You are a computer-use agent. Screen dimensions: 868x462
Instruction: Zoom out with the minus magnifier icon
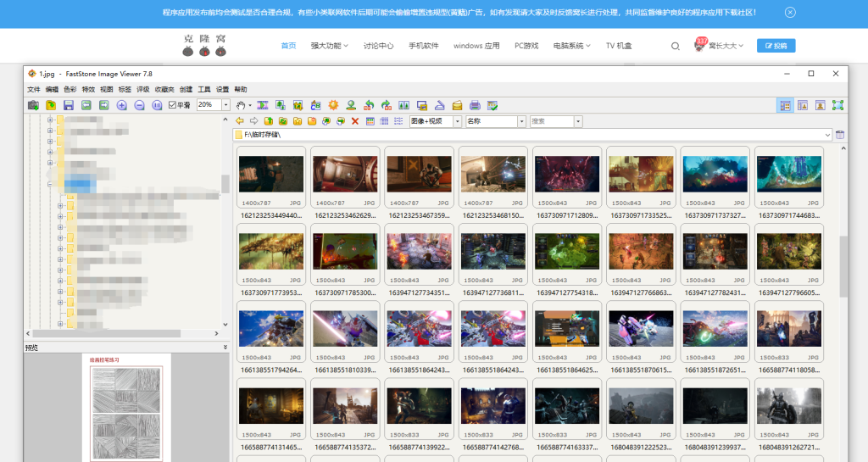coord(140,105)
